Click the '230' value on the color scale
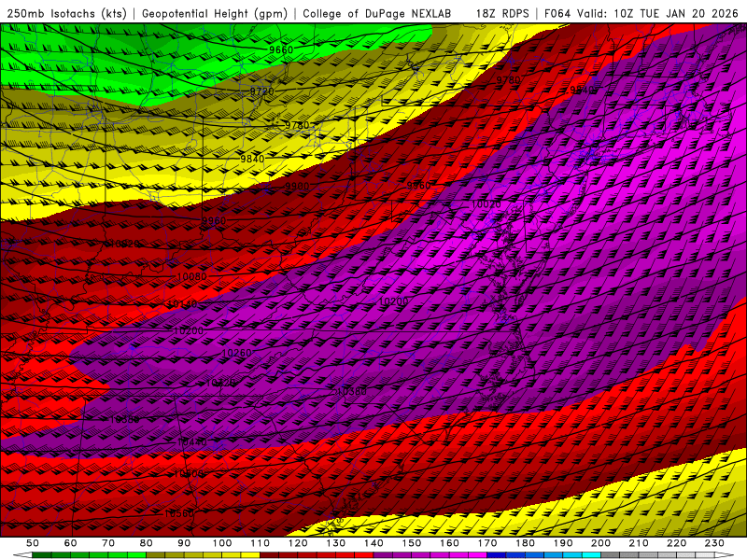The width and height of the screenshot is (747, 560). point(714,543)
